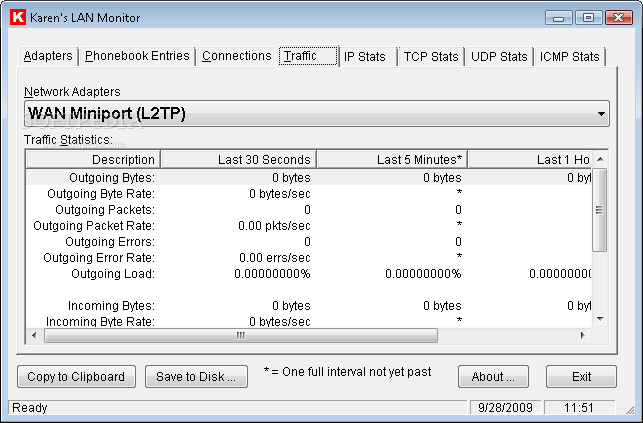Click the WAN Miniport (L2TP) combo box
The width and height of the screenshot is (643, 423).
point(317,114)
